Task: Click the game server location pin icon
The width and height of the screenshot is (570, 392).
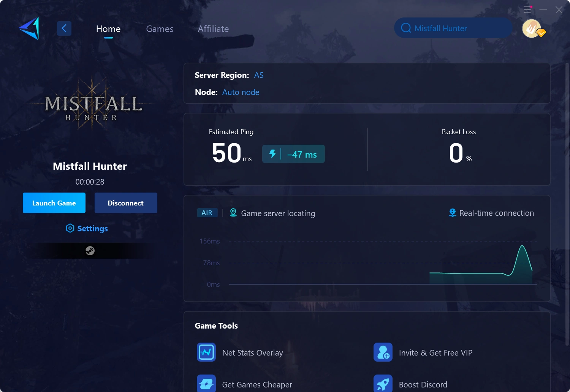Action: tap(233, 213)
